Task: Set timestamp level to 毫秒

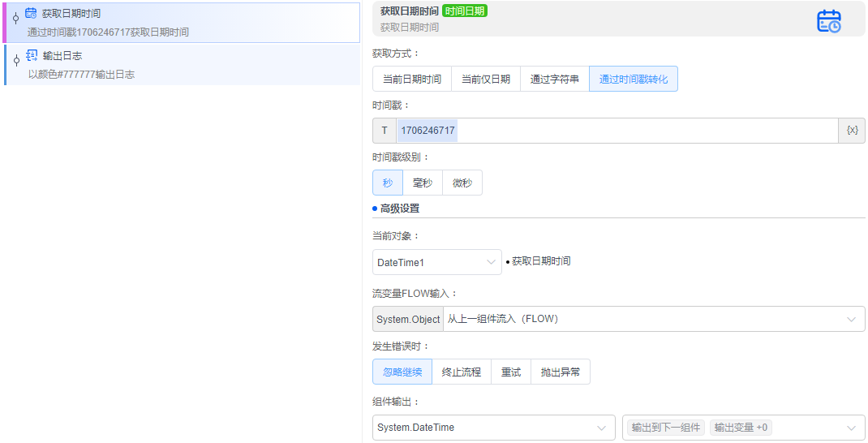Action: (x=423, y=183)
